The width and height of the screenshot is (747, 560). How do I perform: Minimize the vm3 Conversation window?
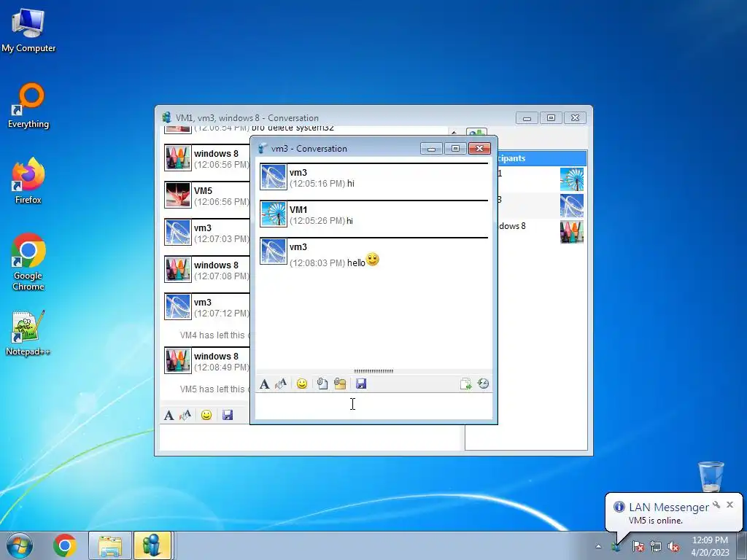coord(431,149)
